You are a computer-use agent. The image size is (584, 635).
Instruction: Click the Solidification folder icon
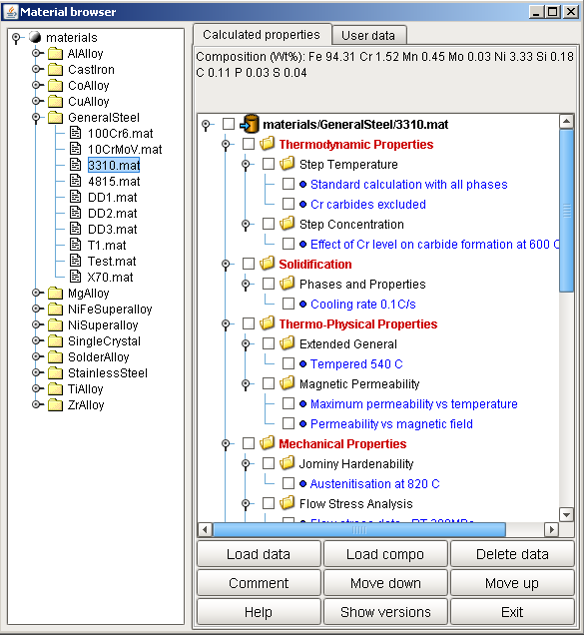(x=267, y=263)
